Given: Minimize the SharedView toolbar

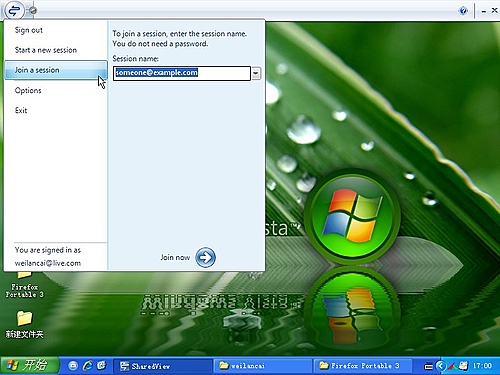Looking at the screenshot, I should pos(484,12).
